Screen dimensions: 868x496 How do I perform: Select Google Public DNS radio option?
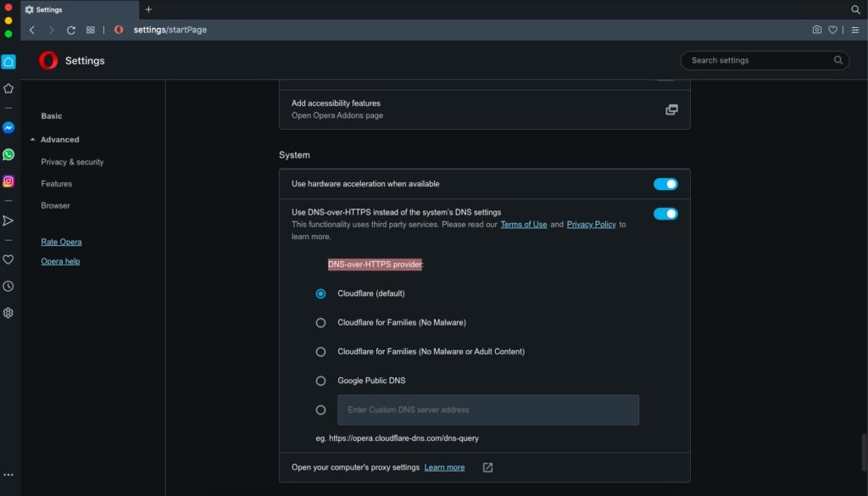tap(320, 381)
